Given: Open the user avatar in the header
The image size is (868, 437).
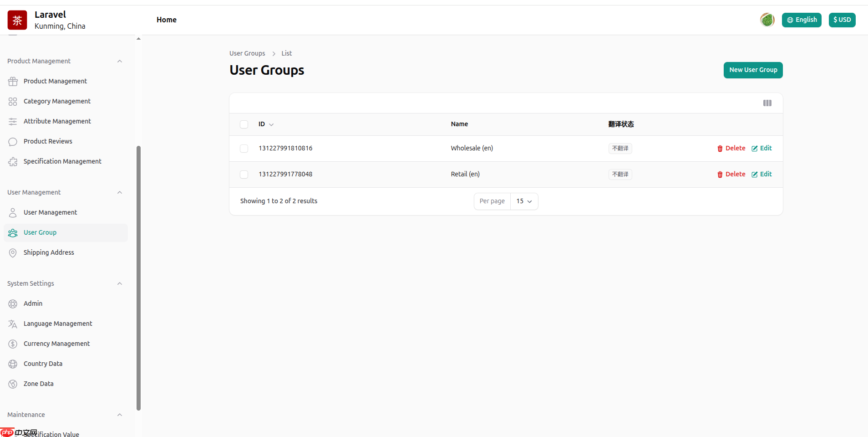Looking at the screenshot, I should pos(767,20).
